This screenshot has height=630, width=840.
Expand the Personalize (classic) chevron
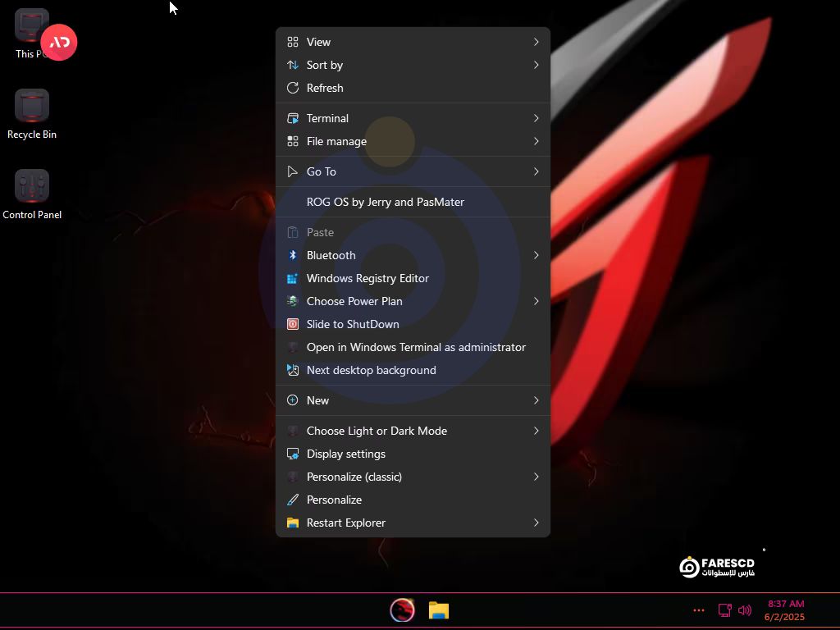(536, 477)
